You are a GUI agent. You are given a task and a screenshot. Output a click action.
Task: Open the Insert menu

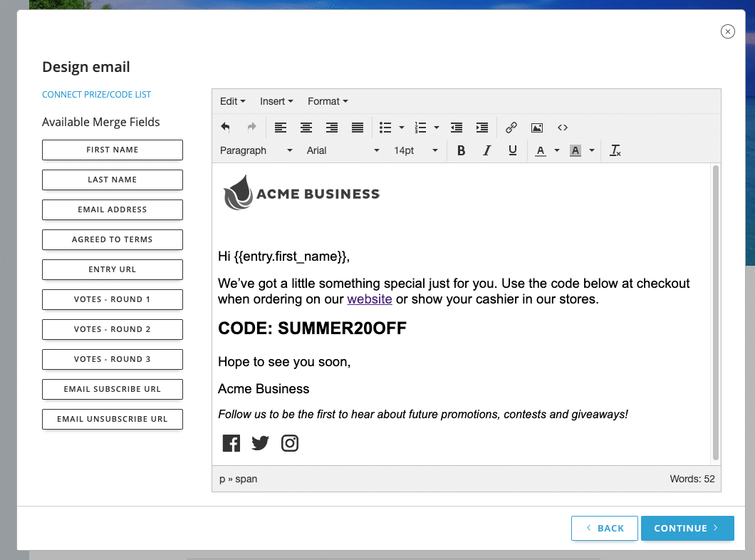coord(276,101)
